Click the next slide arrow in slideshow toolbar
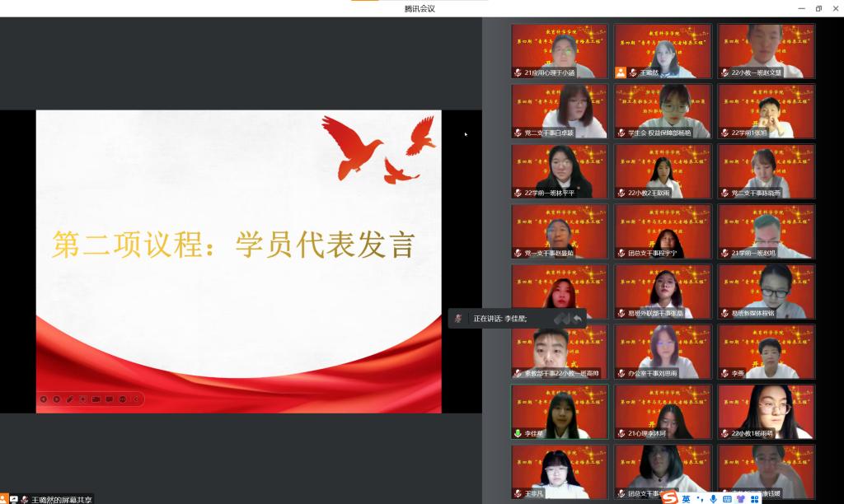This screenshot has height=504, width=844. click(57, 399)
